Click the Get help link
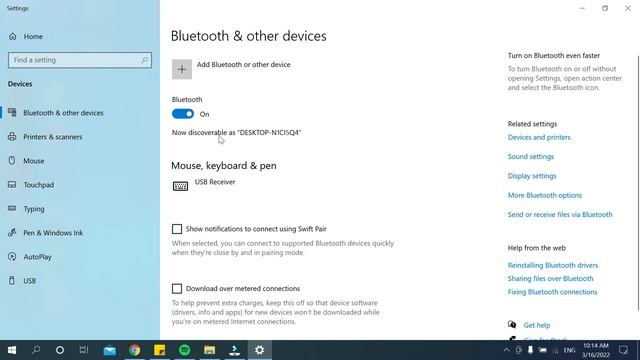 (537, 325)
